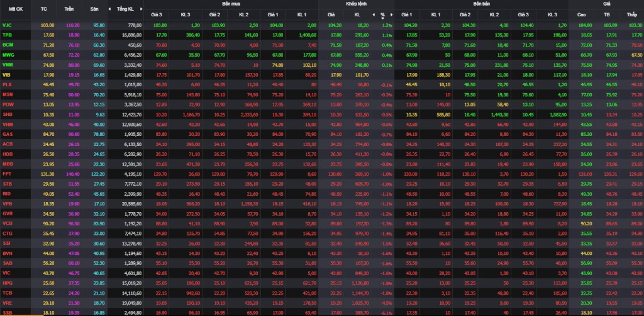Select the SHB ticker
The height and width of the screenshot is (316, 644).
click(x=7, y=114)
